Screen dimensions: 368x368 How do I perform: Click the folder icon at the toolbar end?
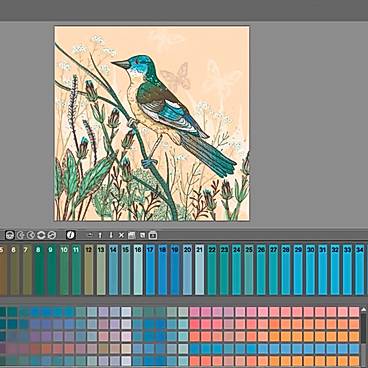click(x=153, y=235)
